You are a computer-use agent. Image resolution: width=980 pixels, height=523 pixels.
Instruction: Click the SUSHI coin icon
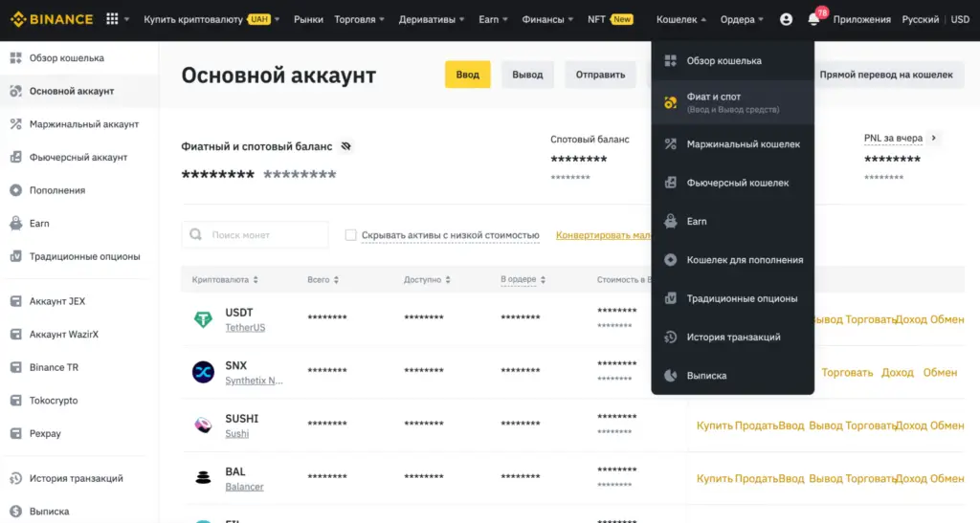203,425
